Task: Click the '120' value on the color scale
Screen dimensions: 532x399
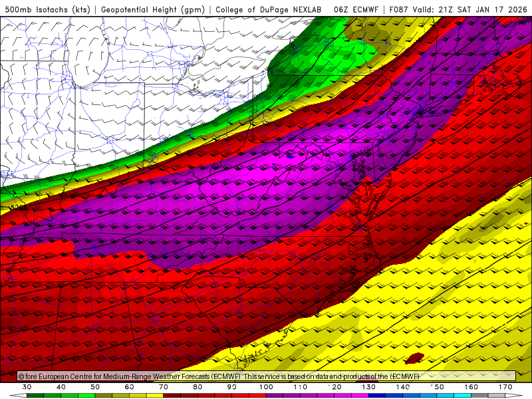Action: pyautogui.click(x=334, y=387)
